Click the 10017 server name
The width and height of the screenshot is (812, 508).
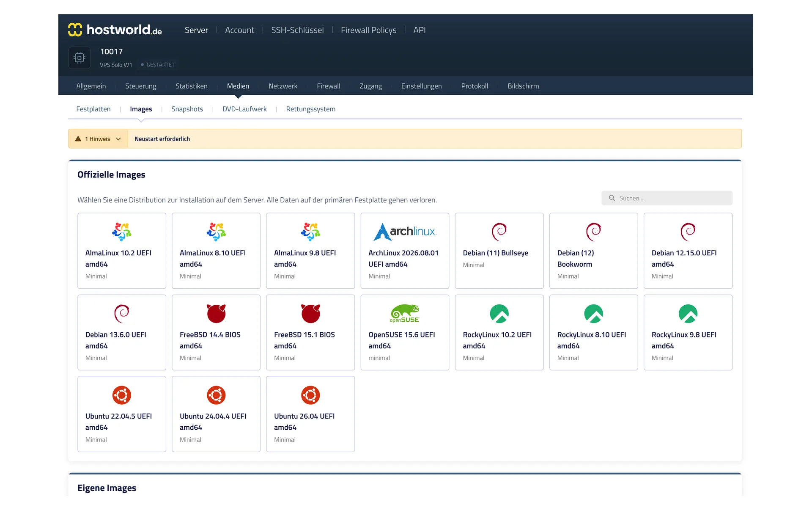point(111,51)
